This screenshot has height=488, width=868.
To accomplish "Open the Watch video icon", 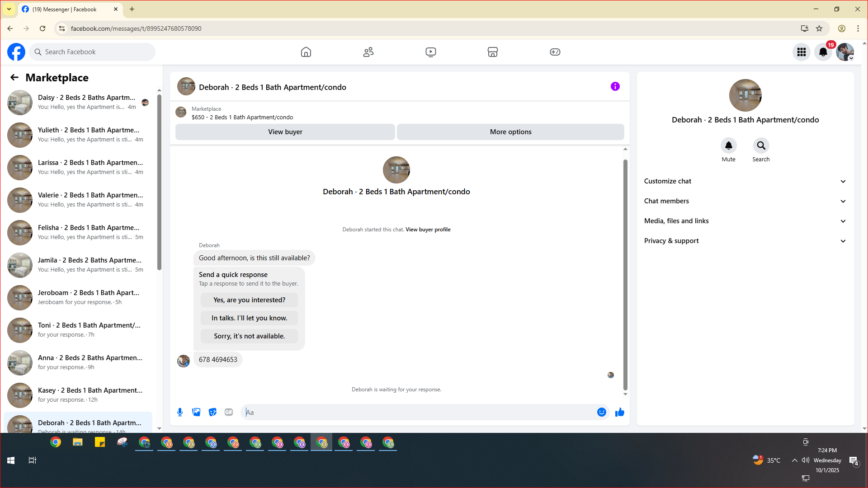I will pyautogui.click(x=431, y=52).
